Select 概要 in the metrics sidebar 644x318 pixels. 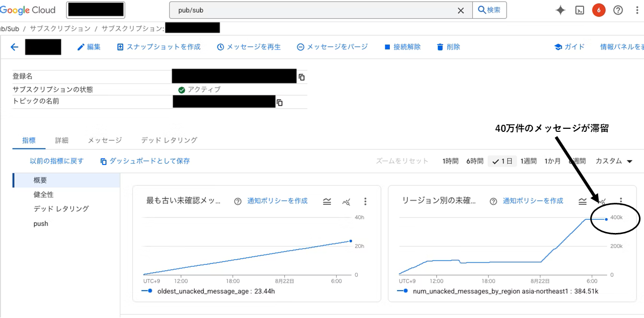tap(66, 180)
